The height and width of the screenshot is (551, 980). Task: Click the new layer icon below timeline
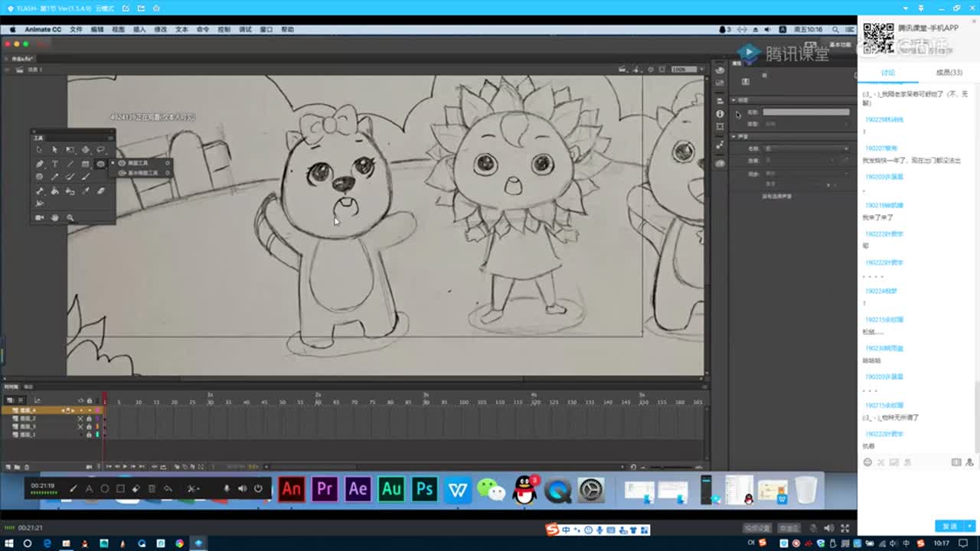coord(8,467)
